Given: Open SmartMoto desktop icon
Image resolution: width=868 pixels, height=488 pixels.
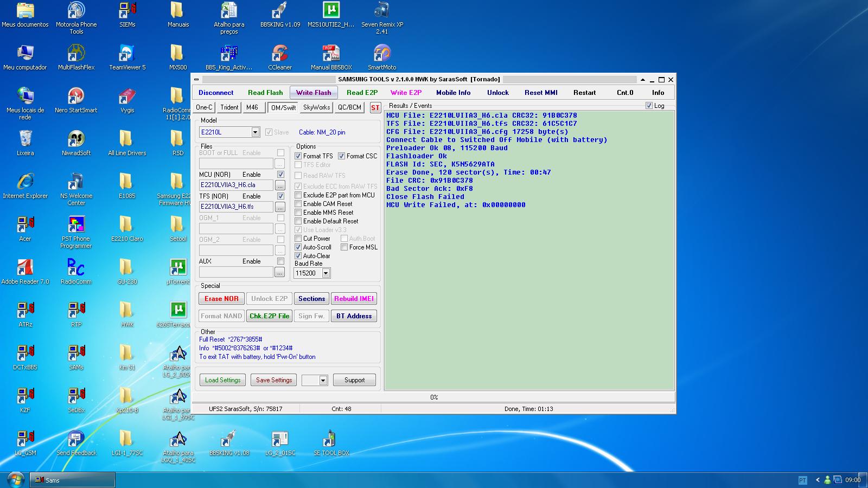Looking at the screenshot, I should point(382,57).
